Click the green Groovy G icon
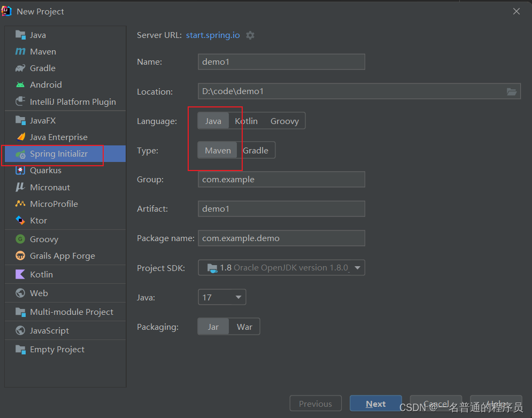 (x=20, y=239)
